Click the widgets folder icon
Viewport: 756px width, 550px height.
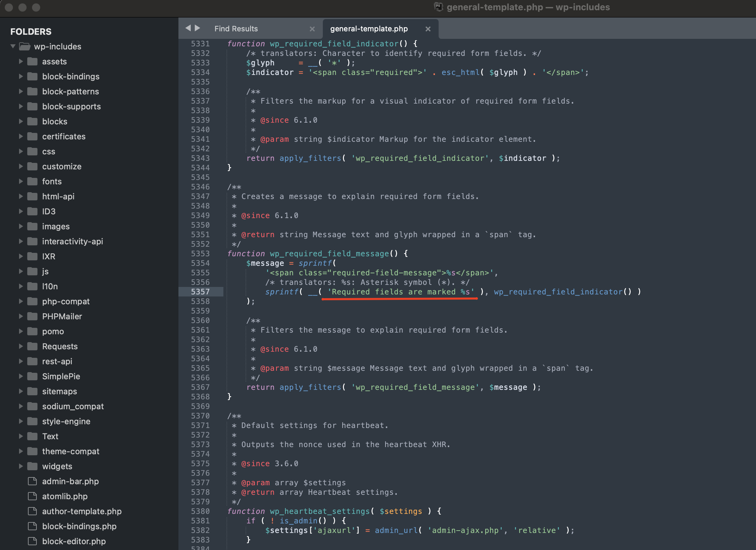click(32, 466)
